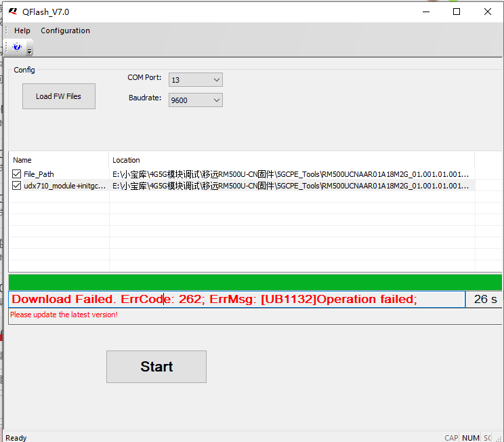
Task: Close the QFlash window
Action: [487, 12]
